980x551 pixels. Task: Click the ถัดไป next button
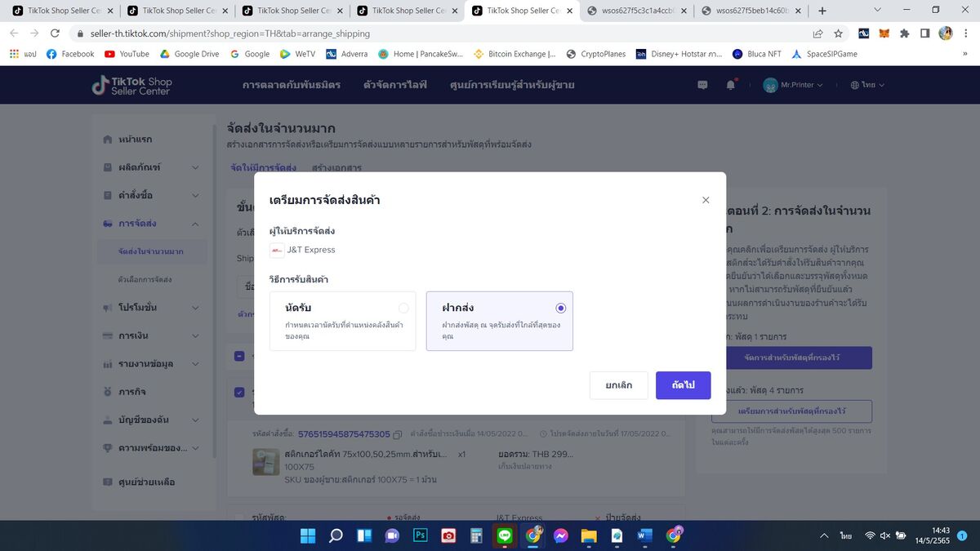click(683, 385)
